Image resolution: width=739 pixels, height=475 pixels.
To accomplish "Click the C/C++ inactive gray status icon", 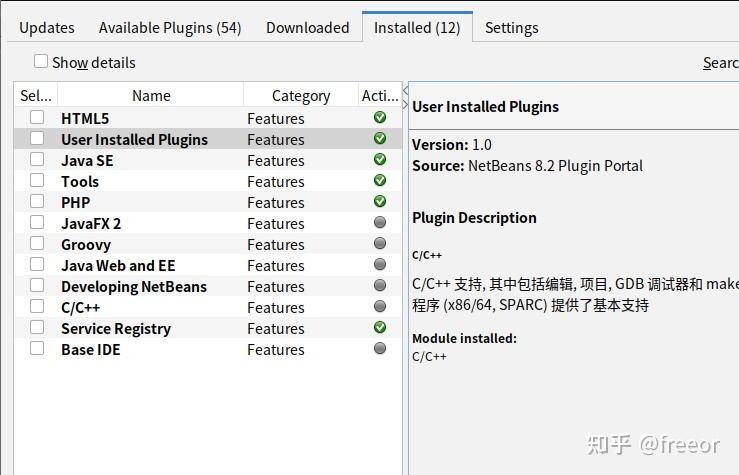I will pyautogui.click(x=380, y=306).
